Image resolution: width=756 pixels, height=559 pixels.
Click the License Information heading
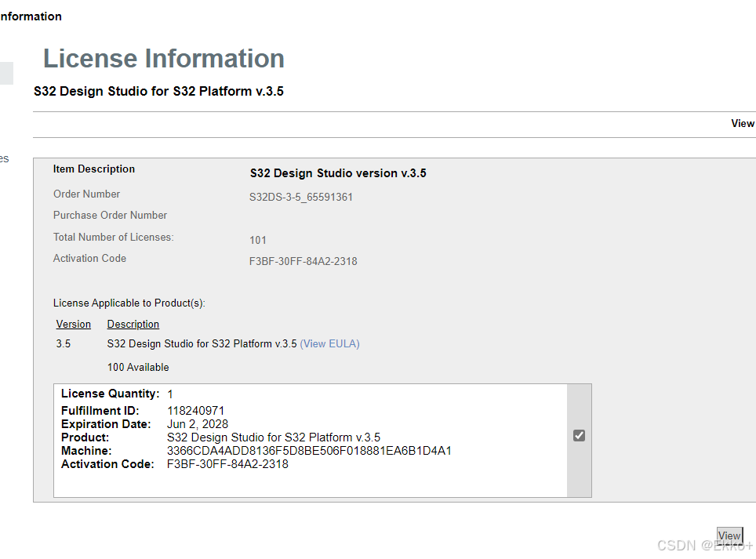[164, 58]
